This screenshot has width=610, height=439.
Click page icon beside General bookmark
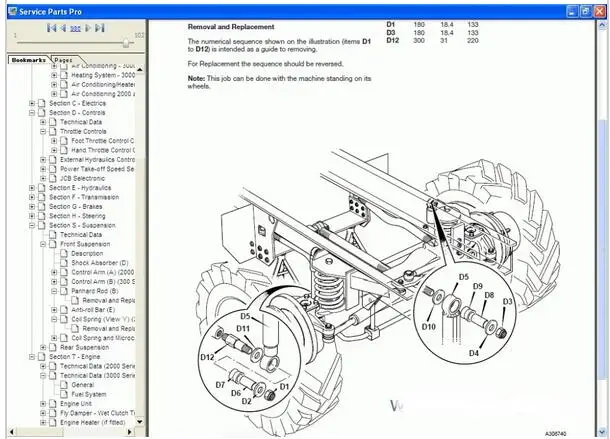pos(64,385)
